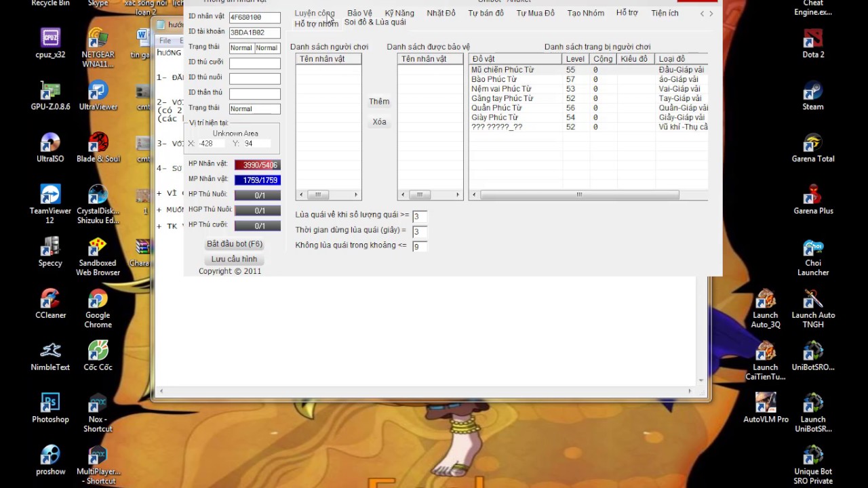Open the cpuz_x32 desktop shortcut
Image resolution: width=868 pixels, height=488 pixels.
(50, 43)
